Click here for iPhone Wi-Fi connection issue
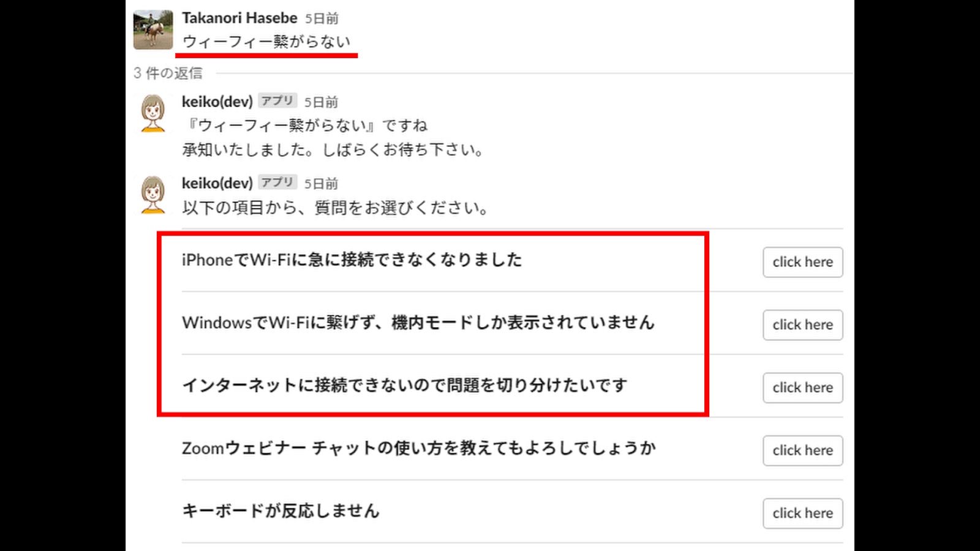This screenshot has width=980, height=551. coord(802,262)
